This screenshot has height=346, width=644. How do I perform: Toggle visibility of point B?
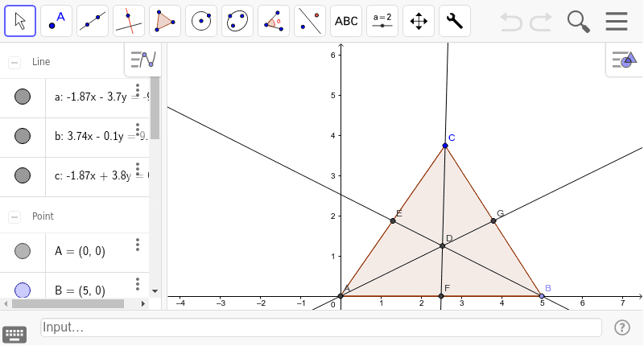(23, 290)
